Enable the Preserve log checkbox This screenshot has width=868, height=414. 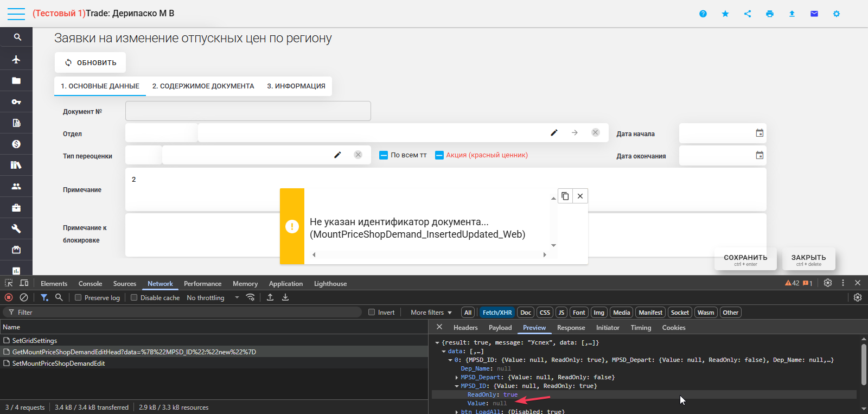click(x=78, y=297)
